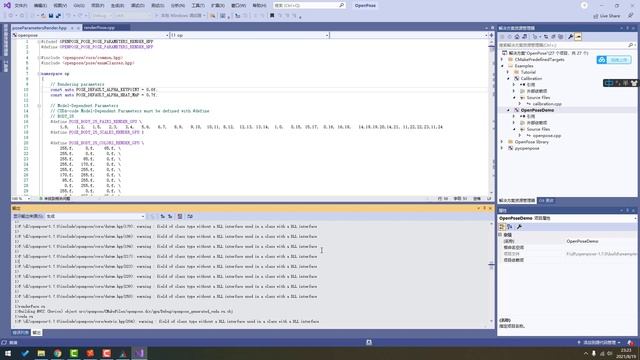Click the Live Share icon

(x=596, y=16)
